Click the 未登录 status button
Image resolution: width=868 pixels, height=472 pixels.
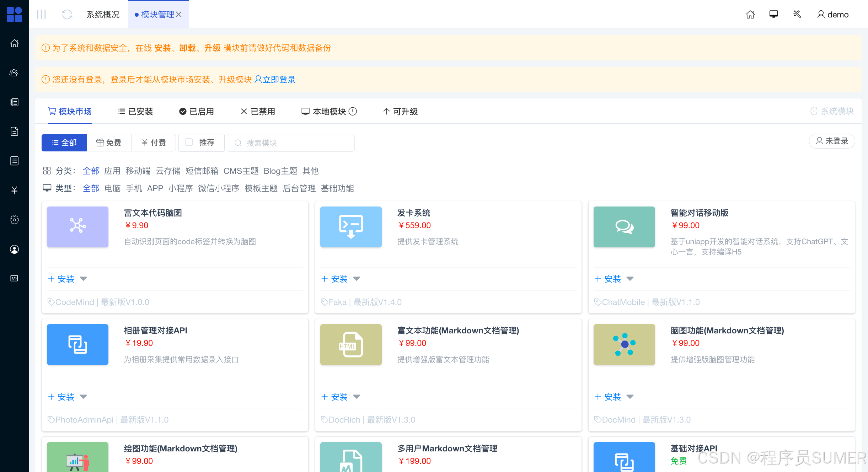[832, 141]
